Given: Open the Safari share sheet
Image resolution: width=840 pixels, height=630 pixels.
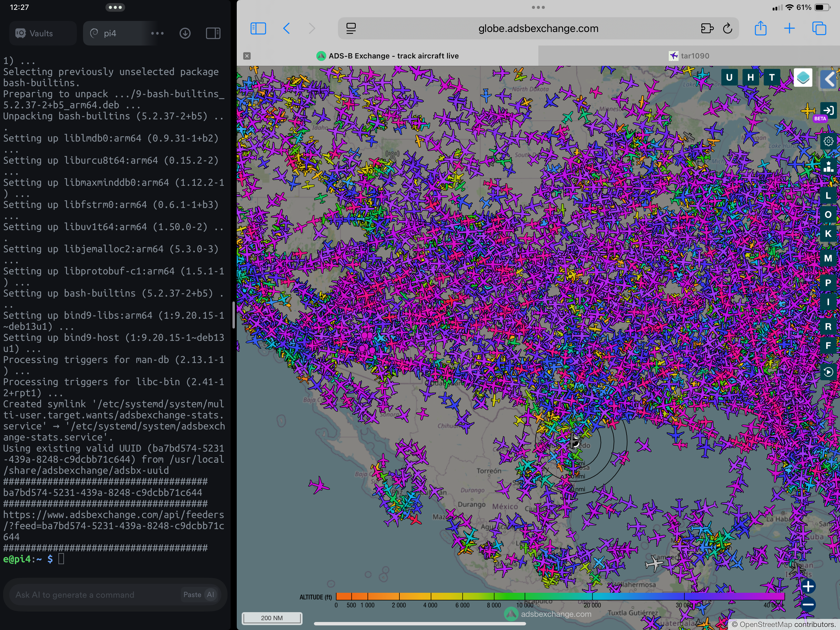Looking at the screenshot, I should [760, 29].
